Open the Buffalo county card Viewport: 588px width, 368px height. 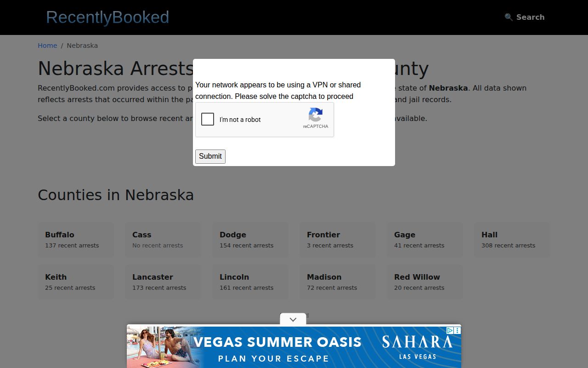[76, 240]
